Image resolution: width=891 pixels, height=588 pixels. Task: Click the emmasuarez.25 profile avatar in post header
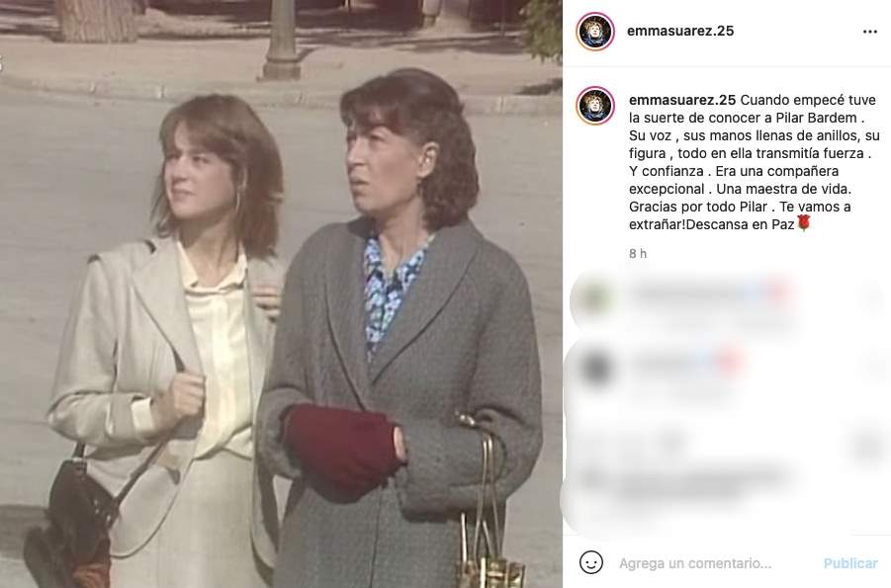click(x=595, y=32)
